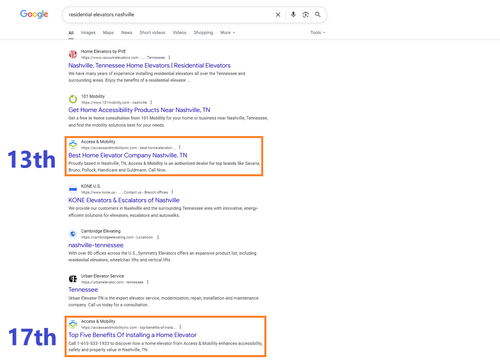The image size is (500, 360).
Task: Select the All tab
Action: point(71,33)
